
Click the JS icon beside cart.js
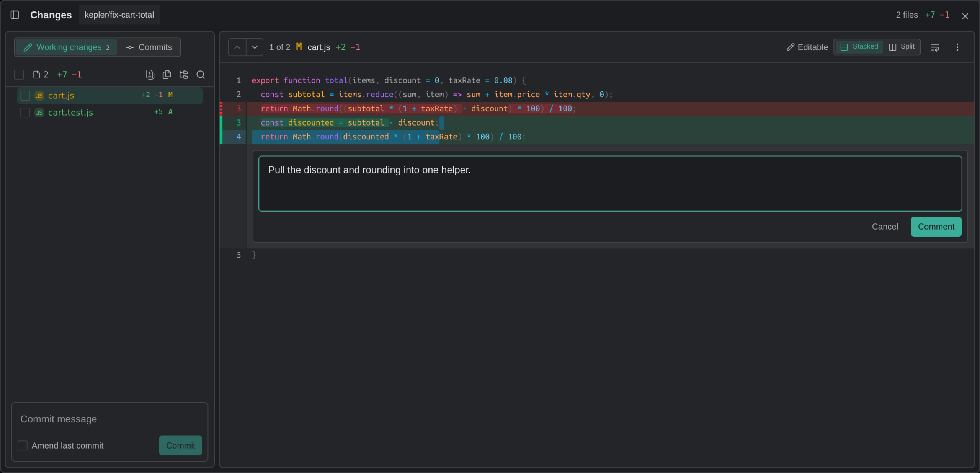point(39,96)
